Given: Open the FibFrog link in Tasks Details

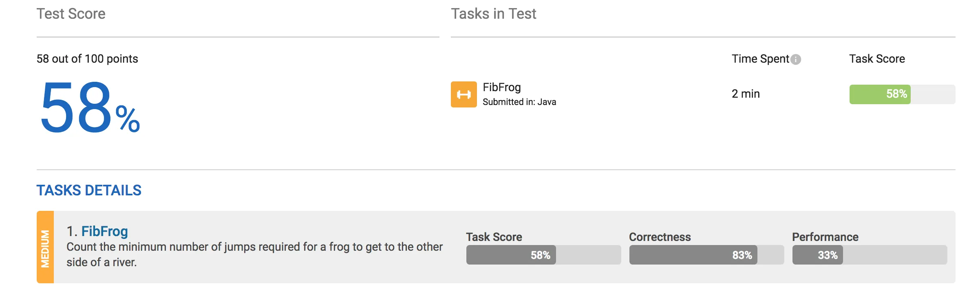Looking at the screenshot, I should (x=104, y=231).
